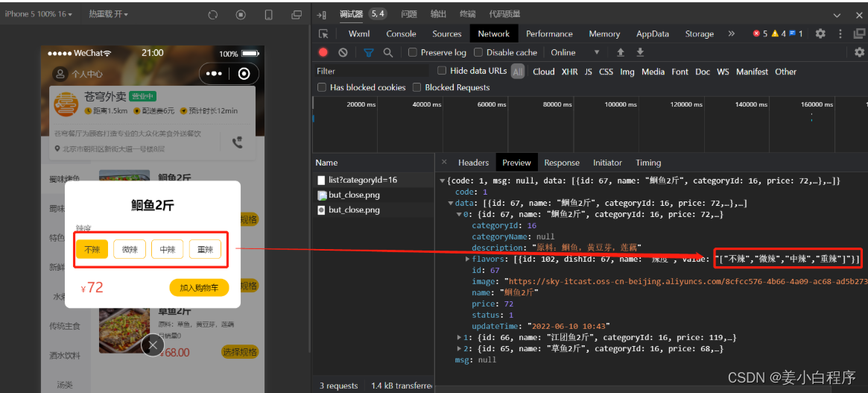
Task: Expand item 2 草鱼2斤 node
Action: pyautogui.click(x=460, y=349)
